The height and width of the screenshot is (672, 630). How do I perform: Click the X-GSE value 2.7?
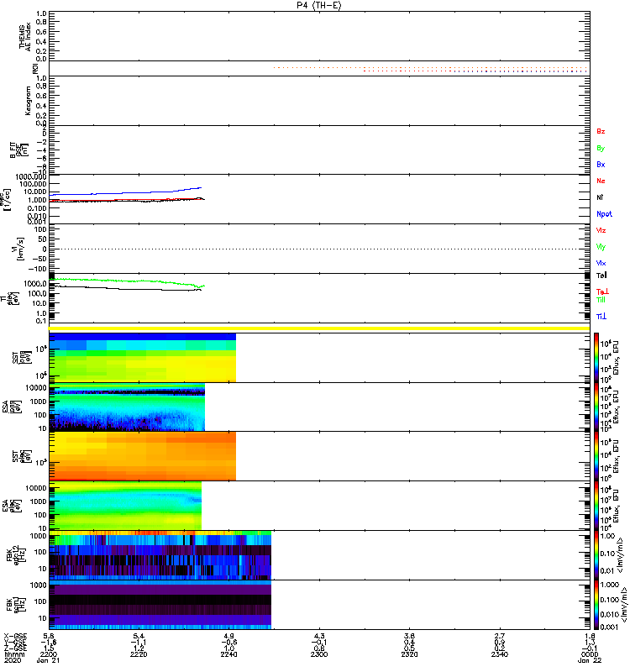click(499, 636)
